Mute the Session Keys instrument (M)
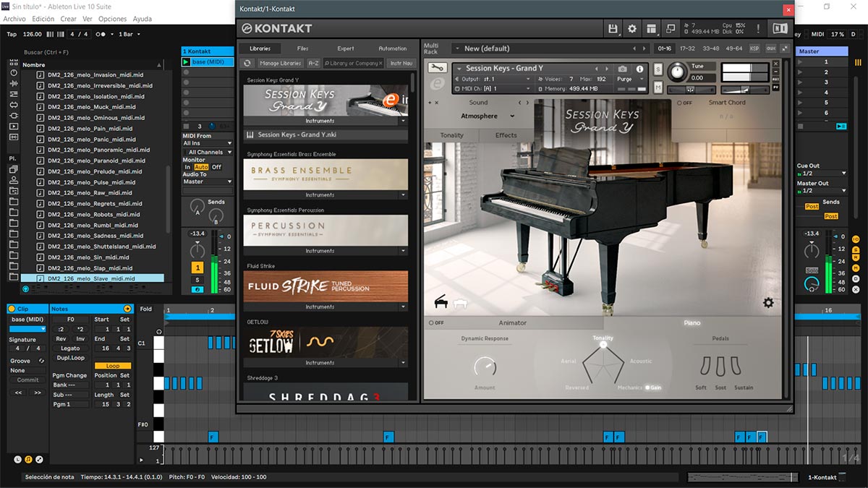868x488 pixels. (658, 87)
